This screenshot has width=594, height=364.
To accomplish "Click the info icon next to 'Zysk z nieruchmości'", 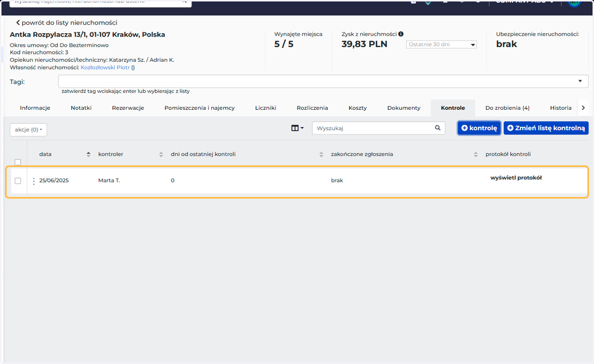I will 401,34.
